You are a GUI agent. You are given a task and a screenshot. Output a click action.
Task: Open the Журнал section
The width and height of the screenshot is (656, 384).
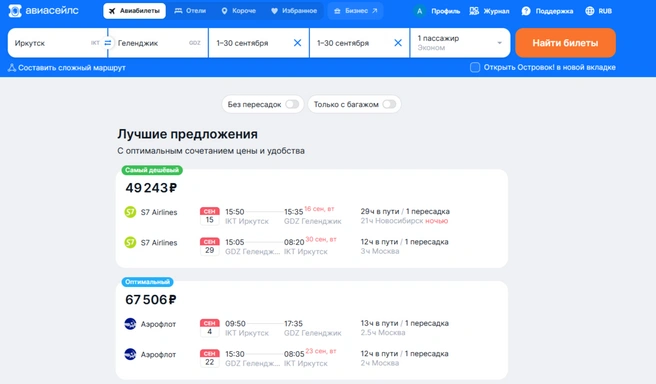coord(496,11)
